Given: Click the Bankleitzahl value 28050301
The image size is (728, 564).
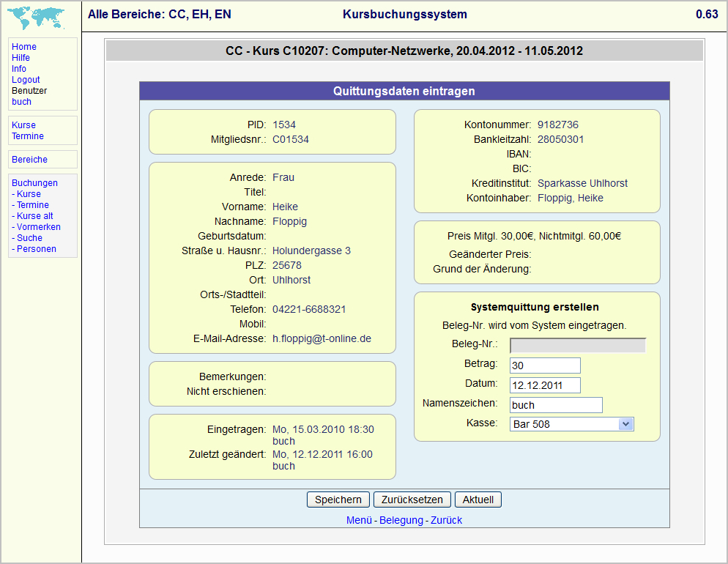Looking at the screenshot, I should point(561,139).
